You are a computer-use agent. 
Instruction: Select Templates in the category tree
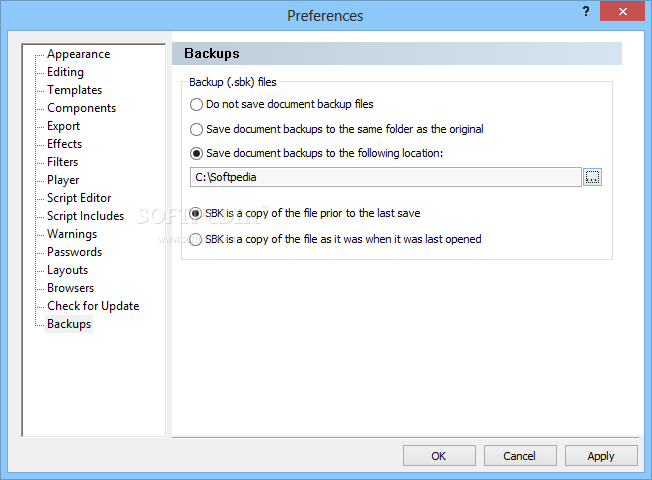(x=74, y=90)
